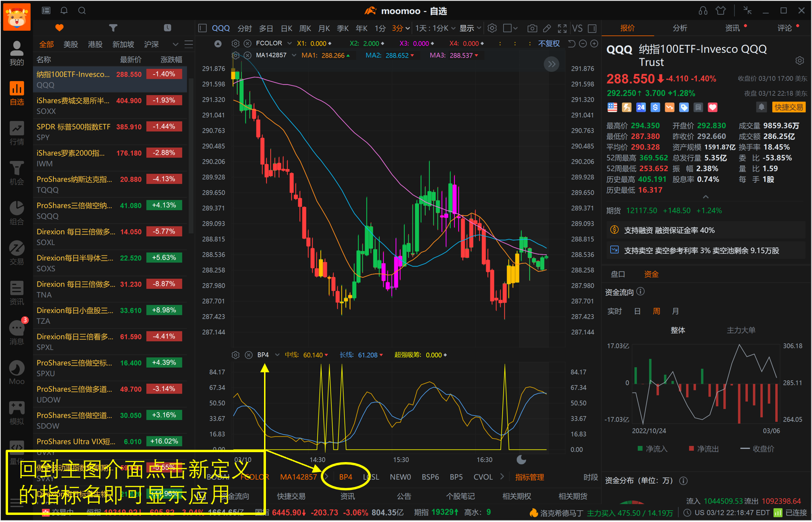Select the pencil drawing tool icon

(x=547, y=28)
